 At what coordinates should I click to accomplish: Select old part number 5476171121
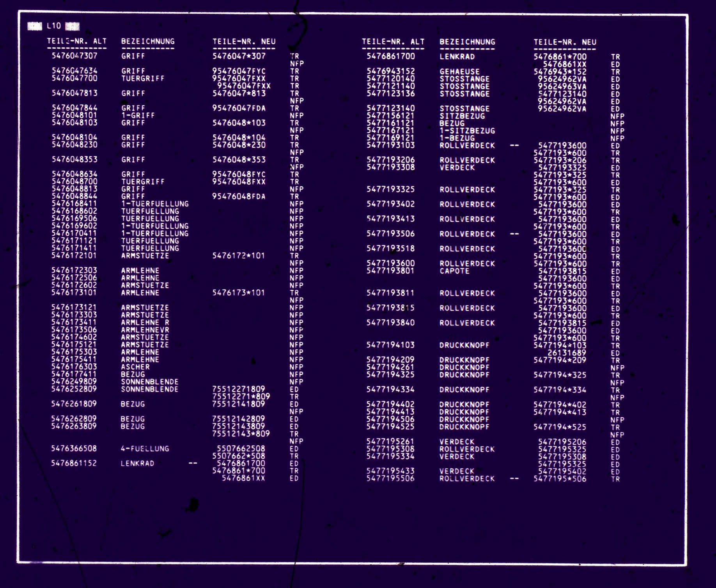tap(74, 240)
